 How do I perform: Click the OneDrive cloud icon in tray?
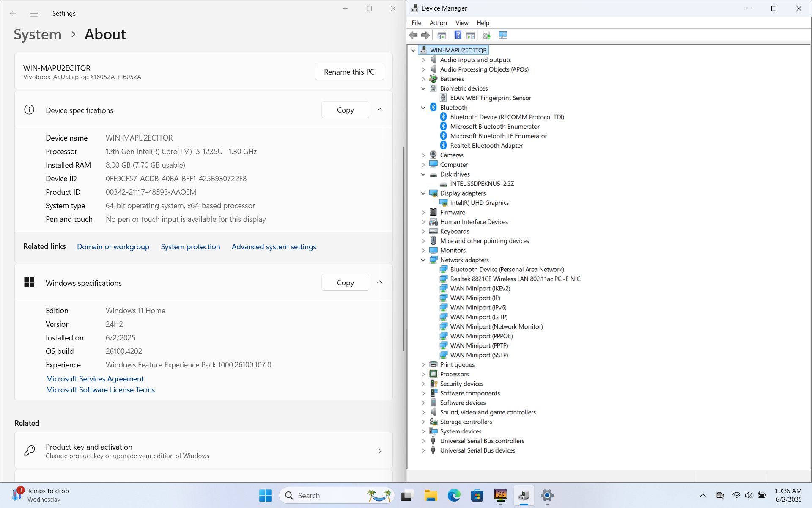[720, 495]
